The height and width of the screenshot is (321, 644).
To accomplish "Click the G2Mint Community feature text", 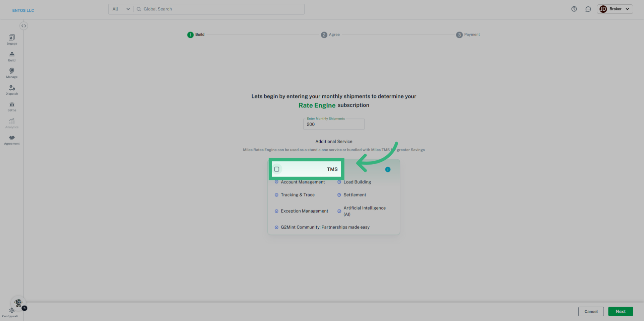I will (325, 227).
